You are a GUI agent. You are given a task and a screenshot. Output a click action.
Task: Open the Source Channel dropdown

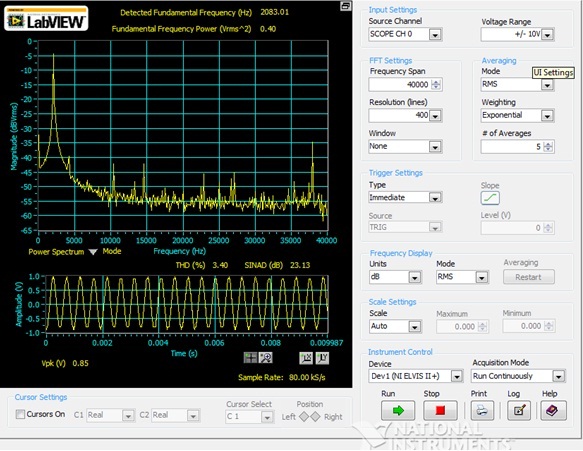pyautogui.click(x=435, y=35)
